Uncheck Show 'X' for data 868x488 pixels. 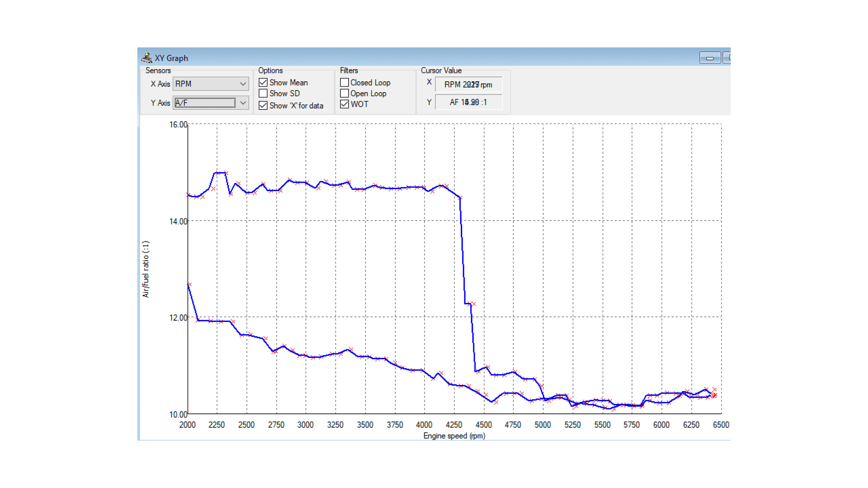point(263,105)
